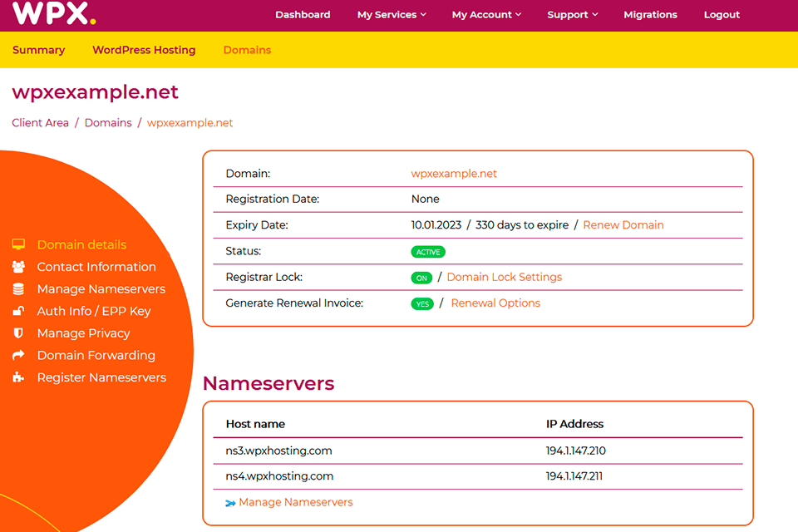Select Domain details in the sidebar

pyautogui.click(x=82, y=244)
